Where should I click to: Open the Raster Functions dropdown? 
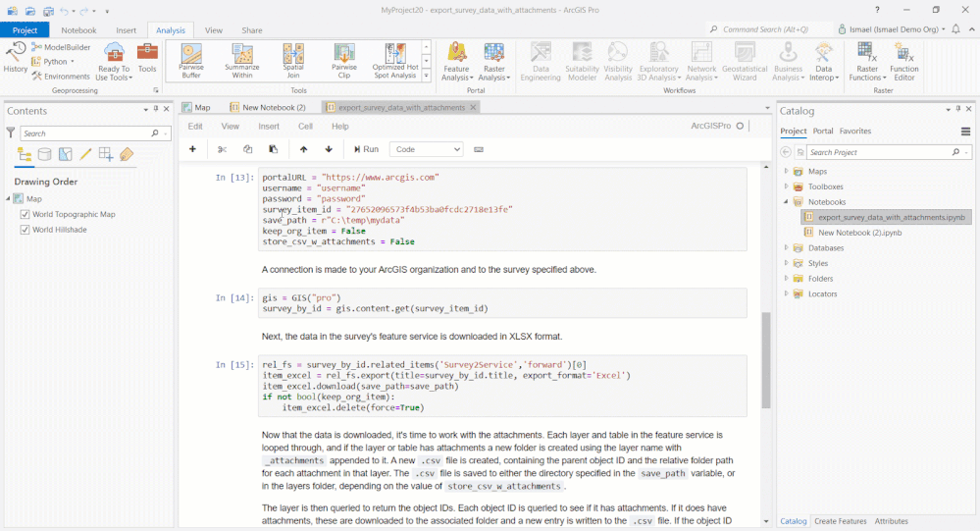[x=867, y=61]
